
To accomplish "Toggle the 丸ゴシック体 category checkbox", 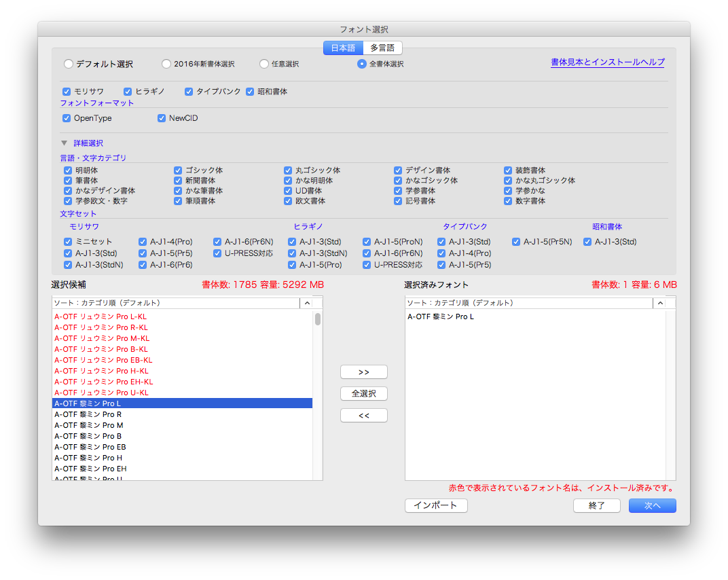I will pos(288,170).
